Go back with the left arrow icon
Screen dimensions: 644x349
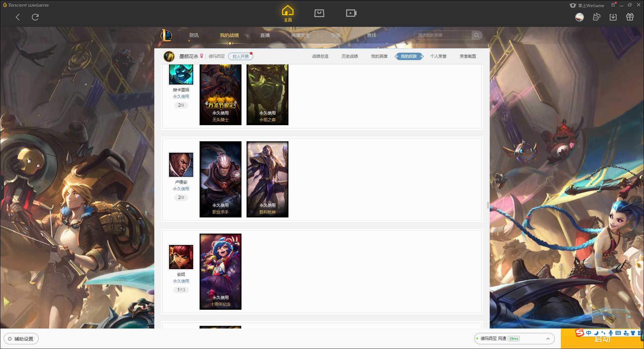(x=18, y=17)
